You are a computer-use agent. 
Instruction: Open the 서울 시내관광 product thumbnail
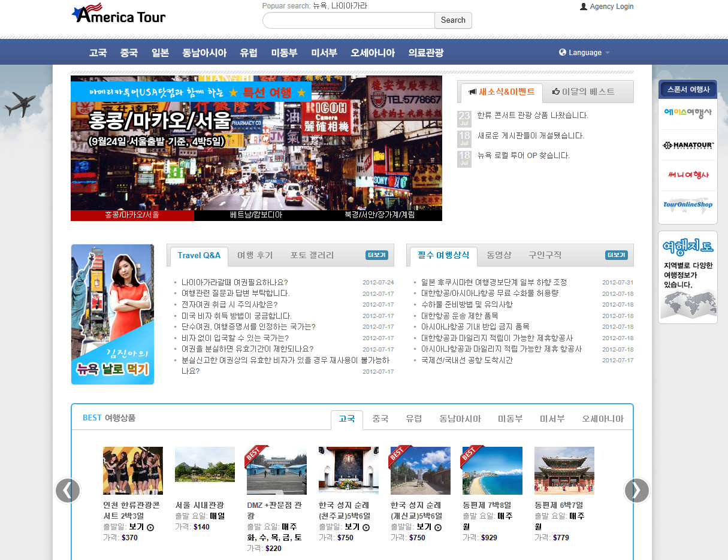(x=205, y=465)
